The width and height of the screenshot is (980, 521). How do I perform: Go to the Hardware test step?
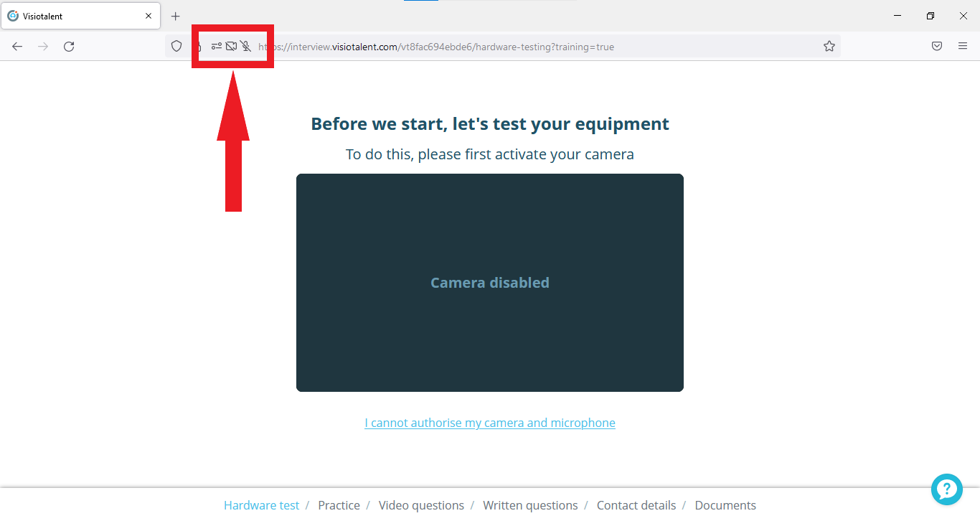[x=261, y=505]
